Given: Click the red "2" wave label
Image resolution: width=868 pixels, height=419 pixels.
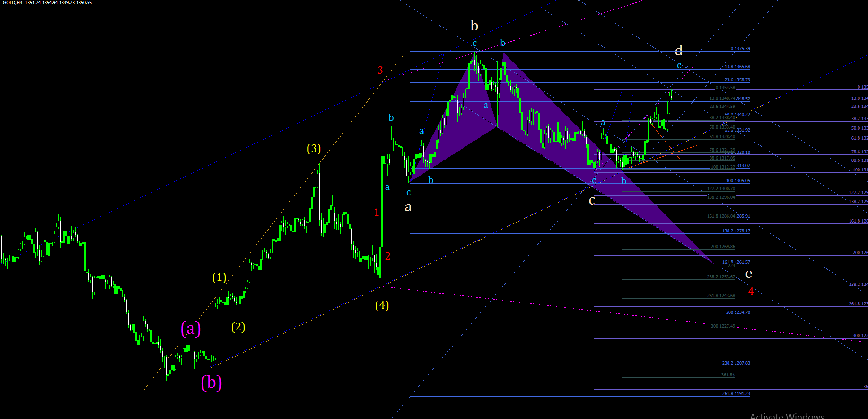Looking at the screenshot, I should coord(388,257).
